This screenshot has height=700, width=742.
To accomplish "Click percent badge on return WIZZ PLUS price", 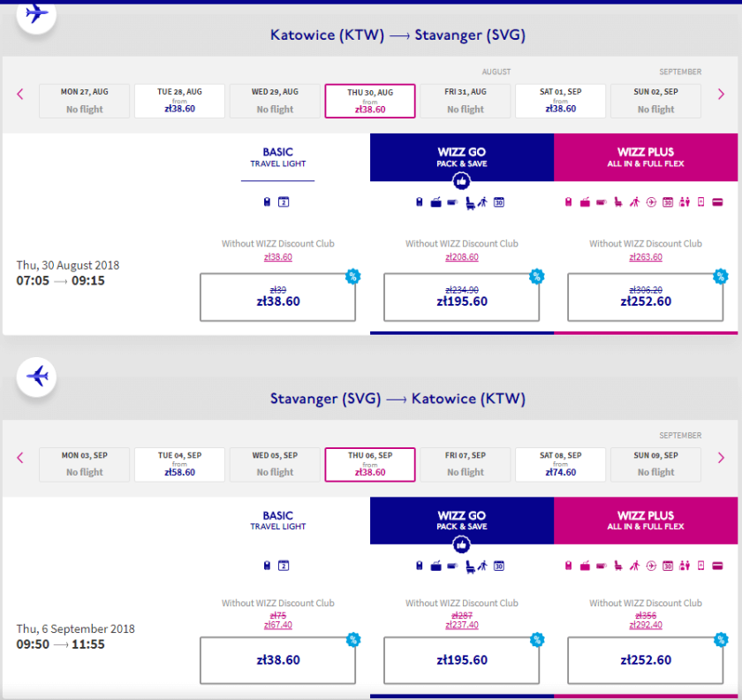I will 720,640.
